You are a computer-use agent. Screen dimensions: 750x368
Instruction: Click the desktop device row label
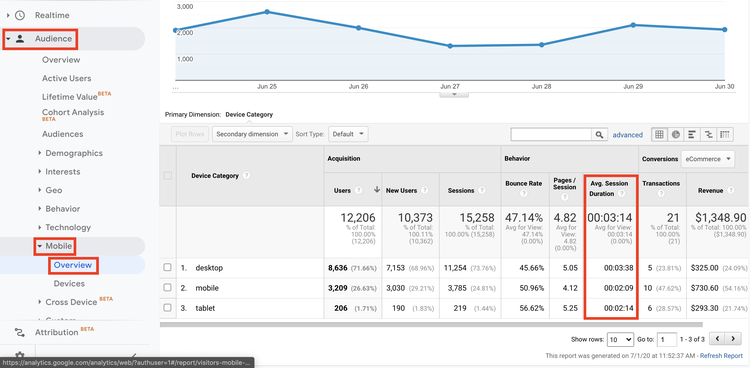(x=209, y=268)
